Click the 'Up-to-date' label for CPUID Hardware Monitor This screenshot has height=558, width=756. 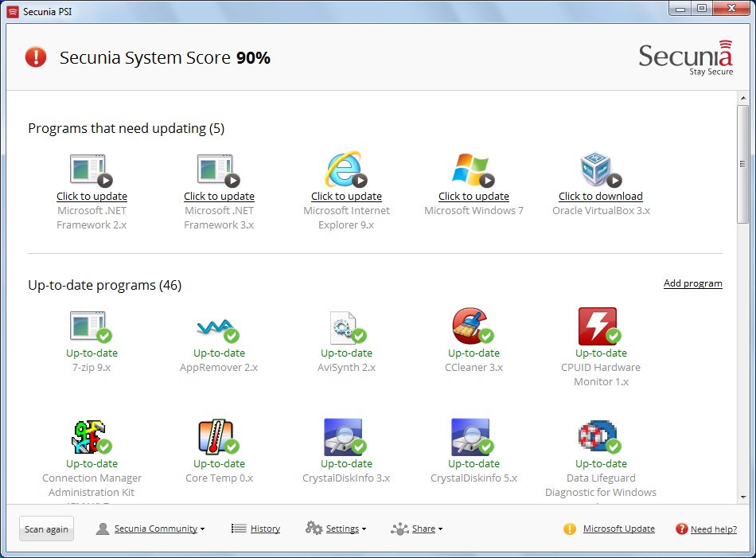(x=601, y=353)
